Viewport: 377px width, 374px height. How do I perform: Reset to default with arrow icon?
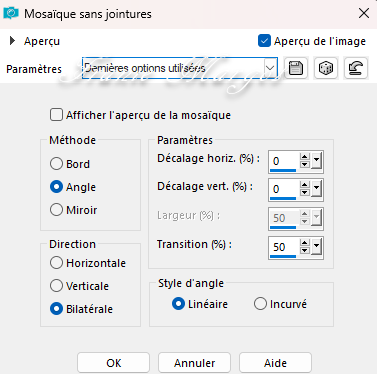pos(356,68)
